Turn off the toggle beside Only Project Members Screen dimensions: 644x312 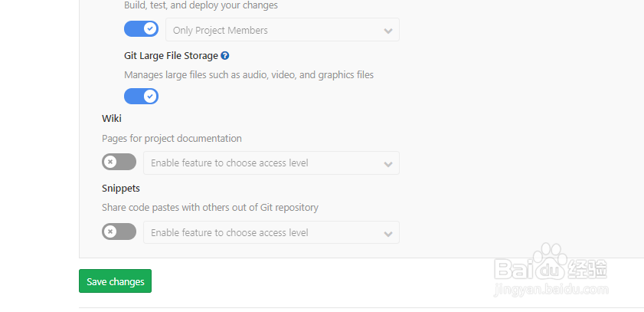[x=141, y=29]
